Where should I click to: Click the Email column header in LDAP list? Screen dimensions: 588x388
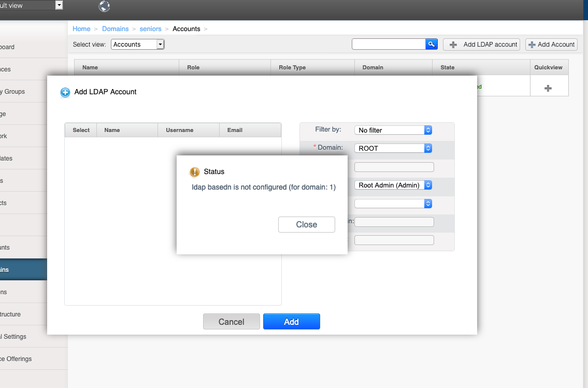[x=250, y=130]
